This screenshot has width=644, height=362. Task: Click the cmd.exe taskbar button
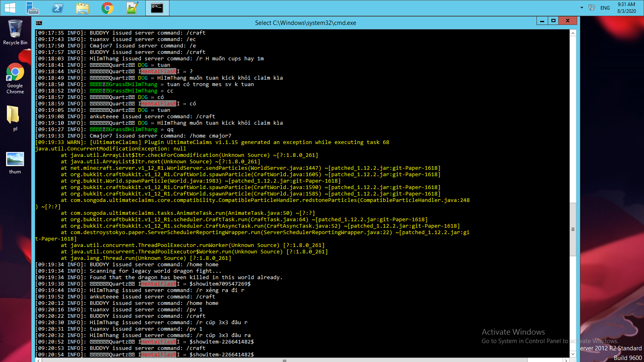click(157, 8)
